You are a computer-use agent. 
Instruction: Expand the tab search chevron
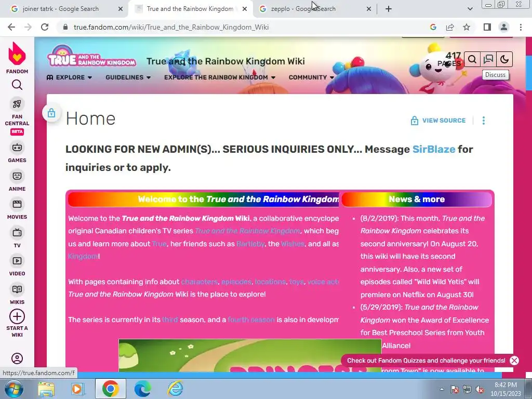click(x=470, y=9)
